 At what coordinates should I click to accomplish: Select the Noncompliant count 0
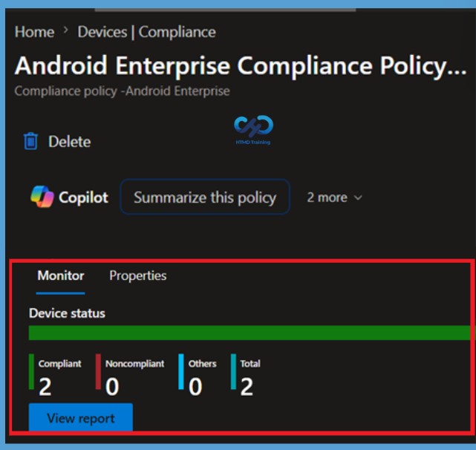click(x=112, y=387)
